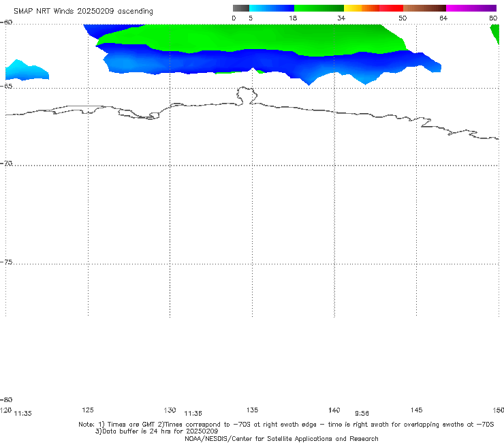Click the color scale label '18'
This screenshot has height=443, width=504.
click(x=293, y=18)
